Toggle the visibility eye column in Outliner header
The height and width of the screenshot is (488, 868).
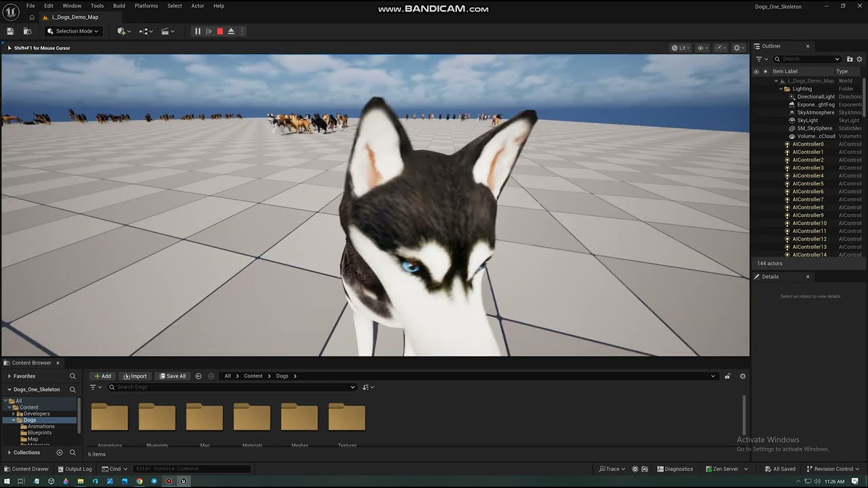[756, 71]
